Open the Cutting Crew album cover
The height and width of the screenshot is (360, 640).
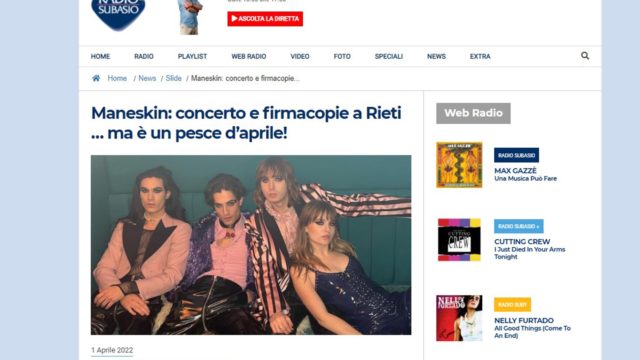[459, 240]
